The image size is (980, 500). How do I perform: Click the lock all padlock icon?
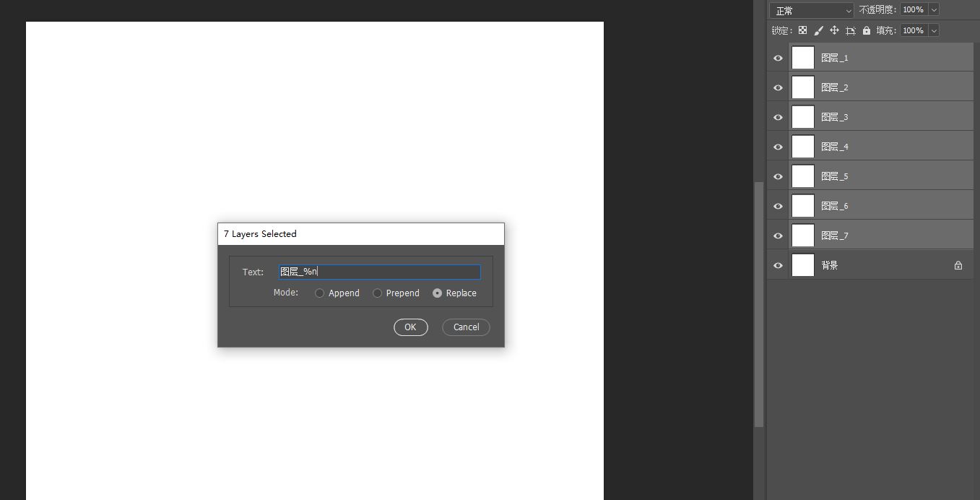(867, 30)
